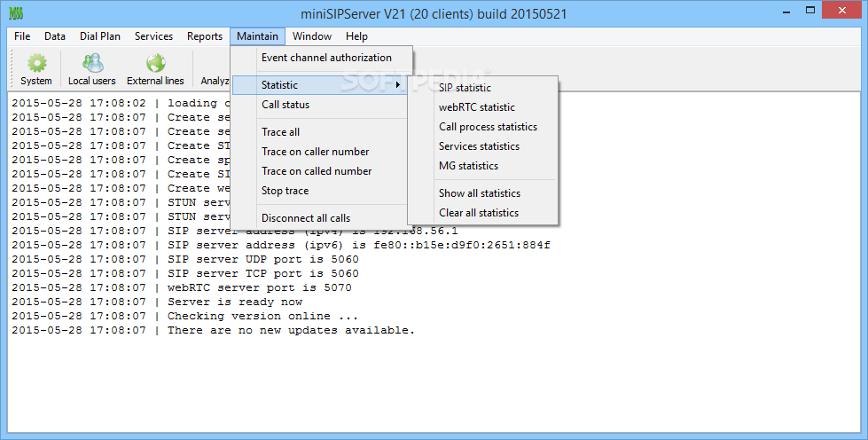Close the open Maintain menu
Viewport: 868px width, 440px height.
click(x=257, y=36)
